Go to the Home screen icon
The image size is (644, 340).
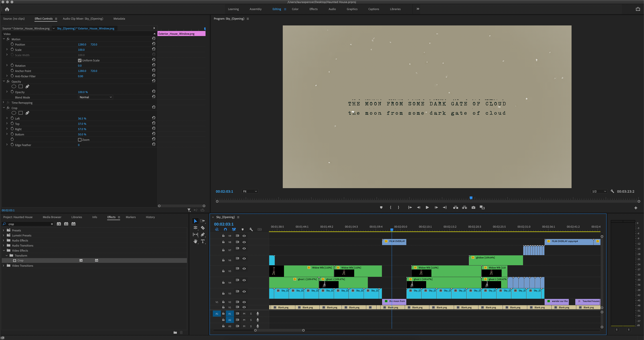tap(7, 9)
